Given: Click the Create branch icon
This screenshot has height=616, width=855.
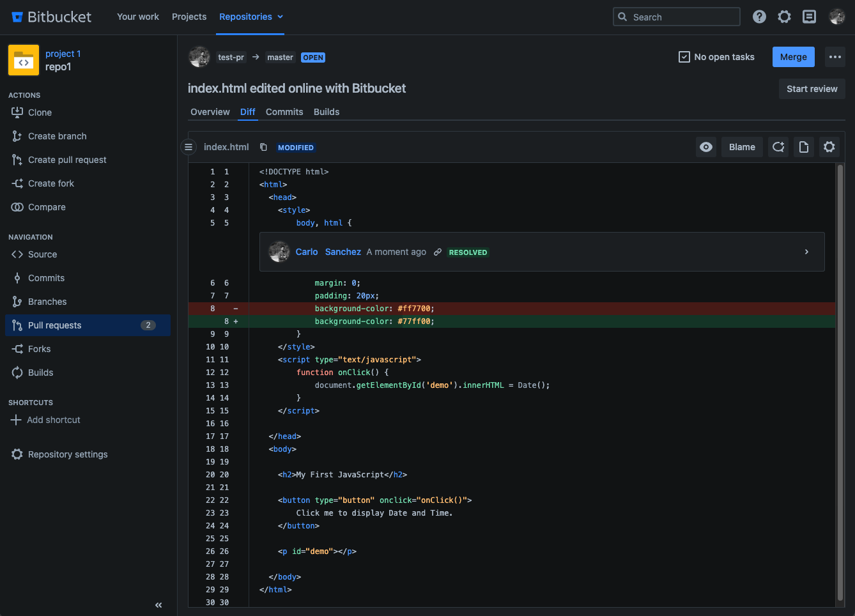Looking at the screenshot, I should pyautogui.click(x=17, y=136).
